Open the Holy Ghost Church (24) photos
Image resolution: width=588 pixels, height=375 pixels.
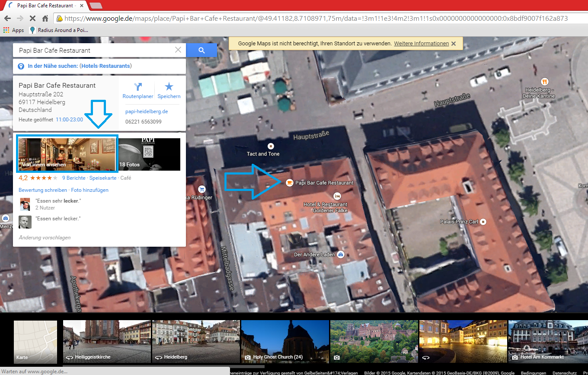tap(285, 341)
